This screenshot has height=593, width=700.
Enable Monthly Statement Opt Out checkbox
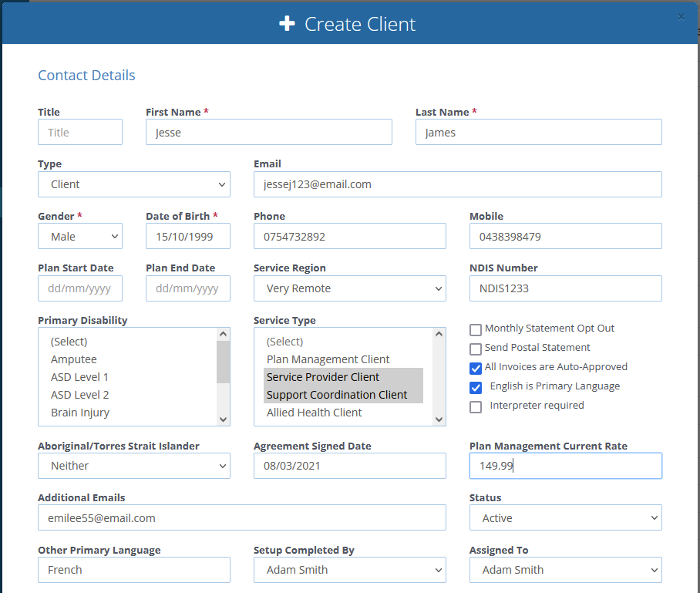click(x=476, y=329)
